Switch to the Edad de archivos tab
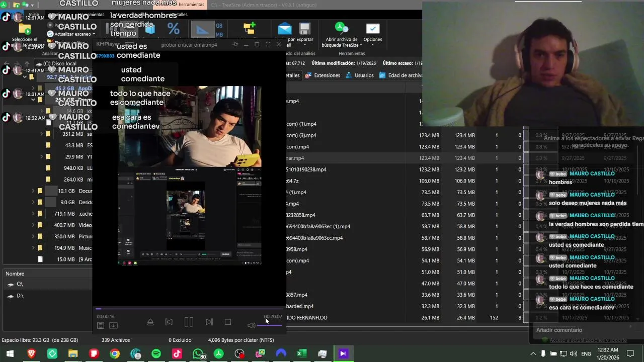The height and width of the screenshot is (362, 644). click(401, 75)
